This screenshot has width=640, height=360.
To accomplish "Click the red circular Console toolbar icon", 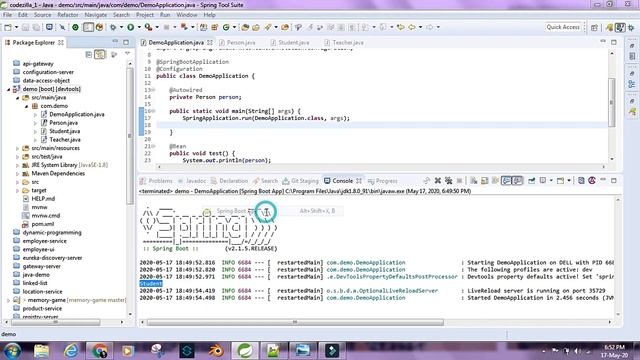I will pos(592,180).
